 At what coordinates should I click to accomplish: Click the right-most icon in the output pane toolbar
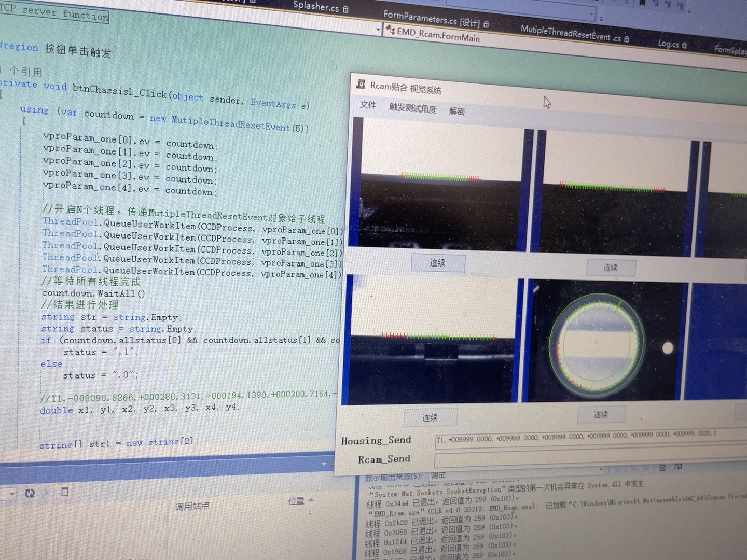(677, 467)
